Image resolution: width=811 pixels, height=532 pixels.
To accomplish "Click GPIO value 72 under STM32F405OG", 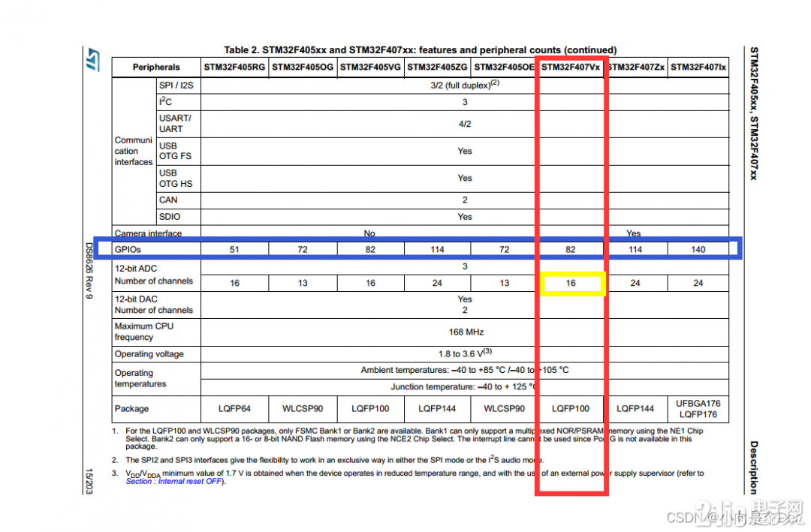I will pos(303,250).
